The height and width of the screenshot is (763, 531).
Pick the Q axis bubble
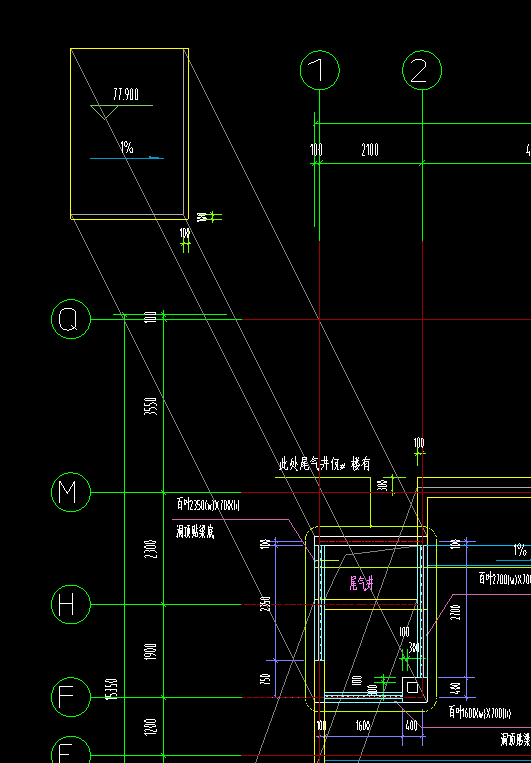tap(71, 319)
